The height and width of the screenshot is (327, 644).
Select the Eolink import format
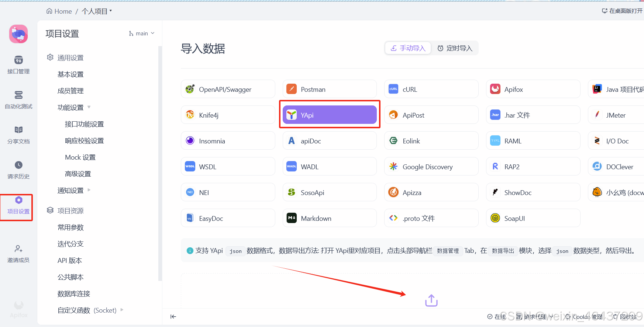[x=431, y=141]
